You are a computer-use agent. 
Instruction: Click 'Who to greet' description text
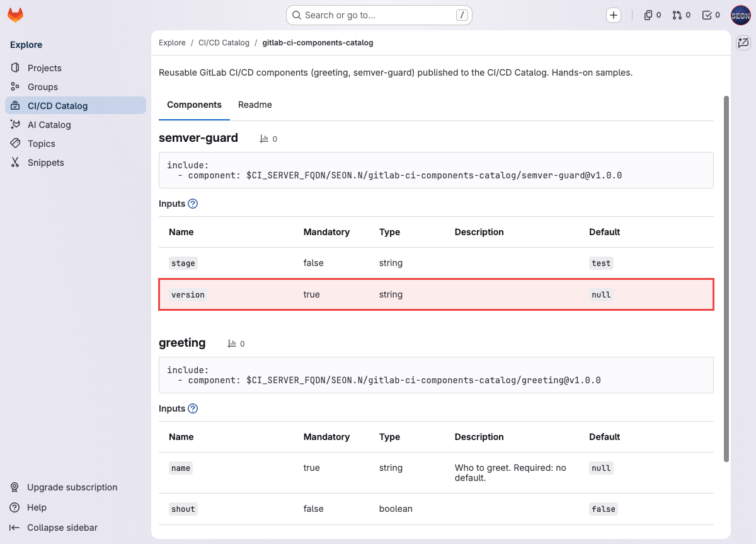point(510,473)
